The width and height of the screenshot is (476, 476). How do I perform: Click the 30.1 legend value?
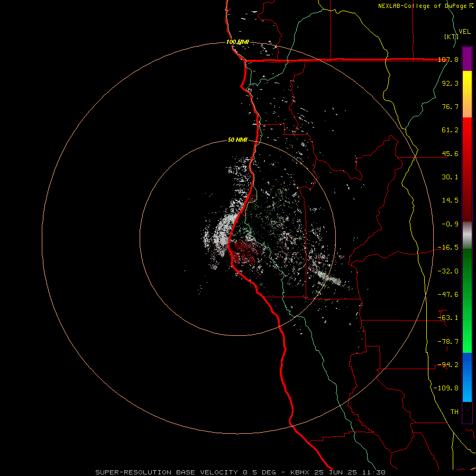click(x=450, y=177)
